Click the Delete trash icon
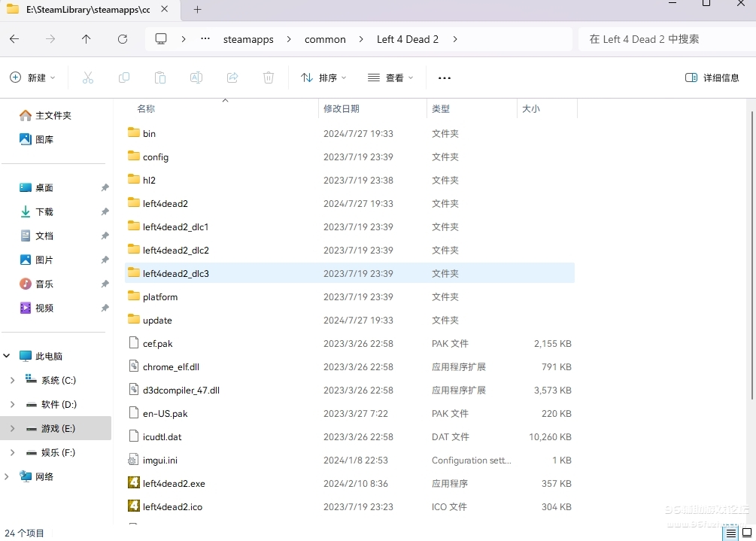The height and width of the screenshot is (541, 756). [269, 78]
